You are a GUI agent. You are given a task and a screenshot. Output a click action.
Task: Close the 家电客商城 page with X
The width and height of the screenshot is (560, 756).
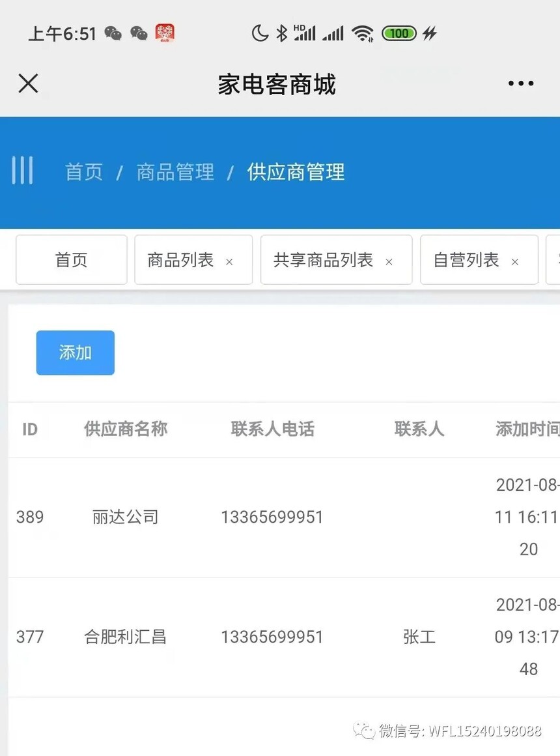click(x=28, y=83)
